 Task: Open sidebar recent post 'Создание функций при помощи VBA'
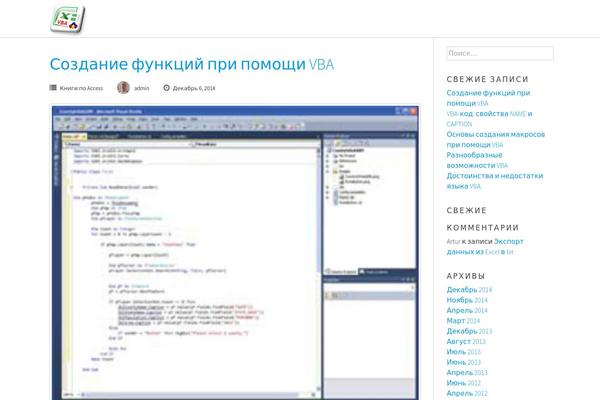(488, 98)
